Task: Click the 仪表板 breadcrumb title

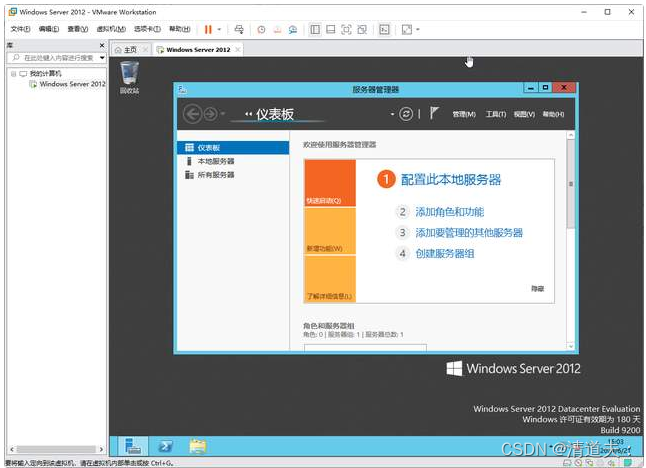Action: tap(275, 115)
